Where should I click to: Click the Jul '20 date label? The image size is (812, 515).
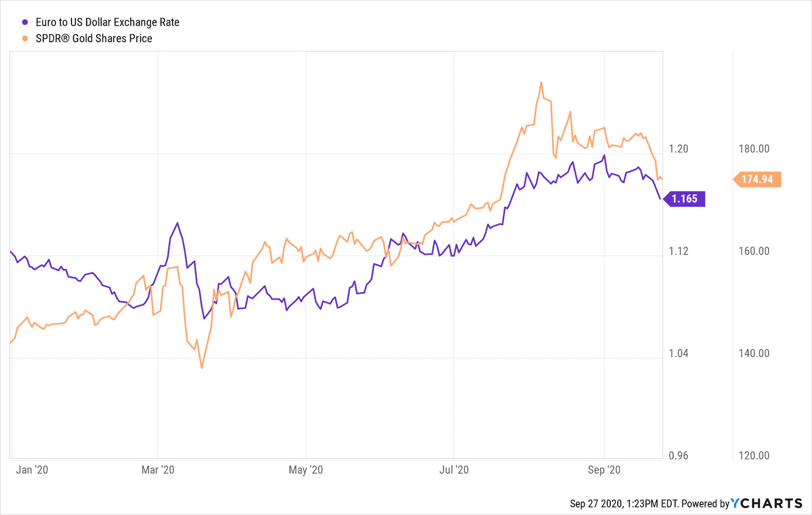[x=454, y=470]
